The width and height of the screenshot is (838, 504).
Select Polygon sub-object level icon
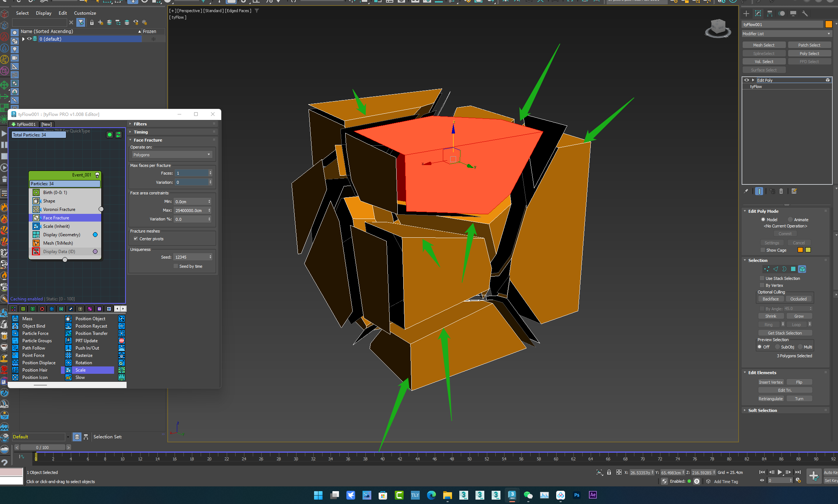(x=793, y=269)
